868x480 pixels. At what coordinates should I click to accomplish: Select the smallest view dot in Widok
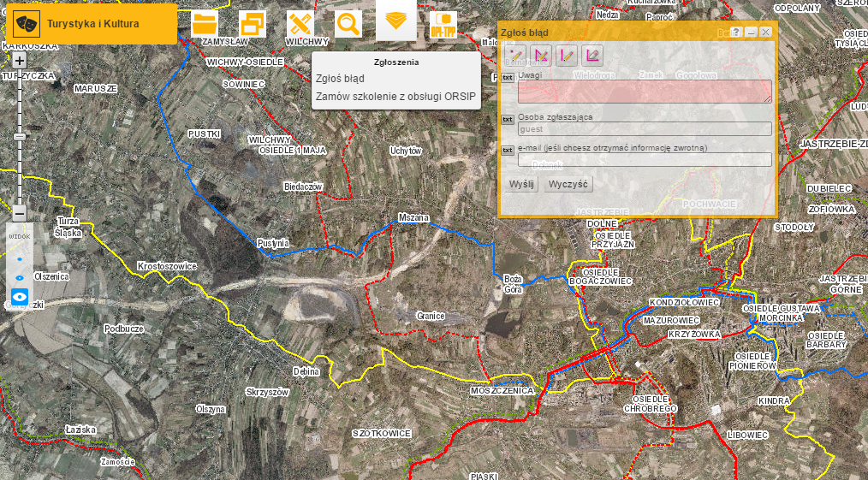[x=20, y=258]
